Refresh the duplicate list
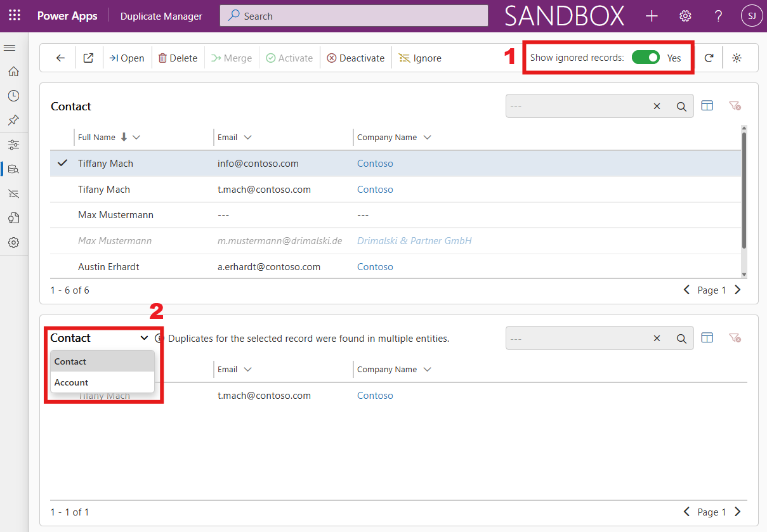The height and width of the screenshot is (532, 767). (x=709, y=58)
